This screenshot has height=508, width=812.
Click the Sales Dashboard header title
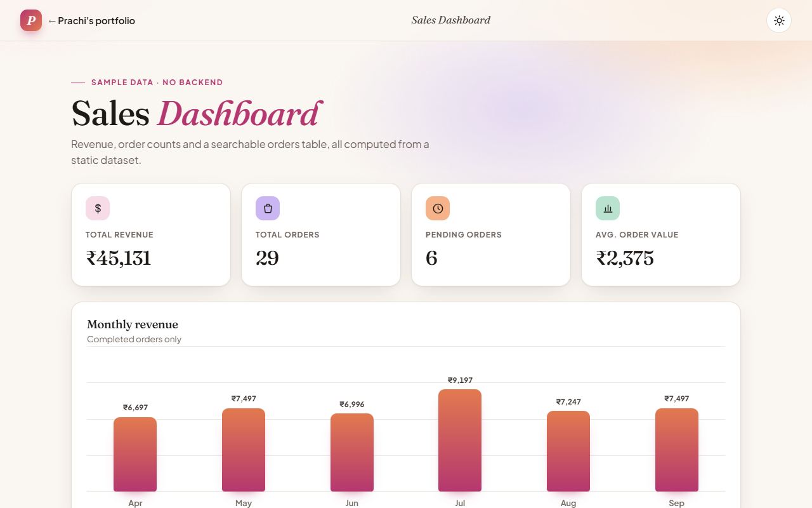coord(451,20)
